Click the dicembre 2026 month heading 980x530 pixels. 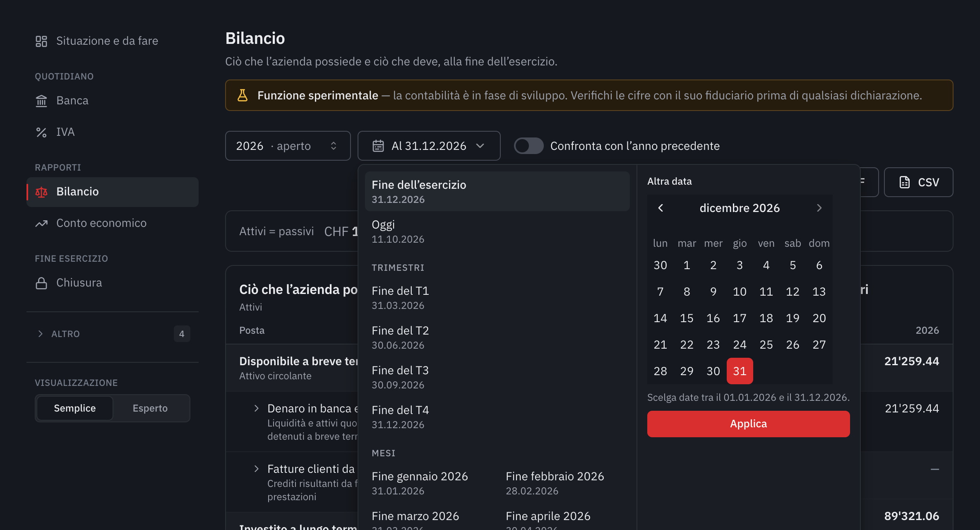point(740,208)
